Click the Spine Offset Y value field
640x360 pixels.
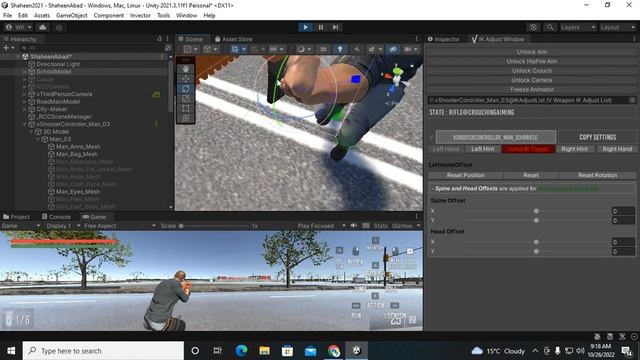tap(623, 220)
